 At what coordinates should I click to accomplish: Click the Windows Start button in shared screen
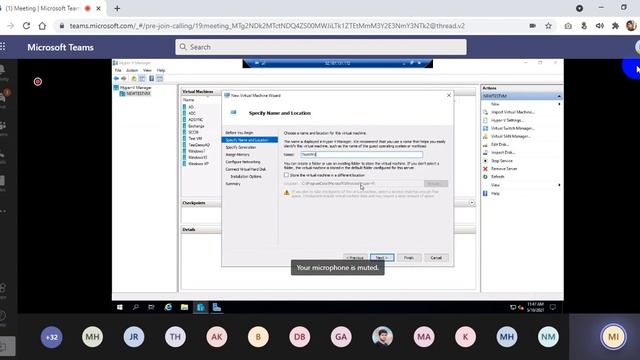(120, 307)
